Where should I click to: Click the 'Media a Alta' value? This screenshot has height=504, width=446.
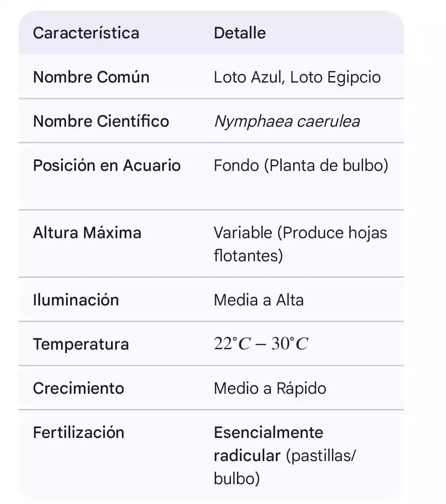[x=259, y=300]
